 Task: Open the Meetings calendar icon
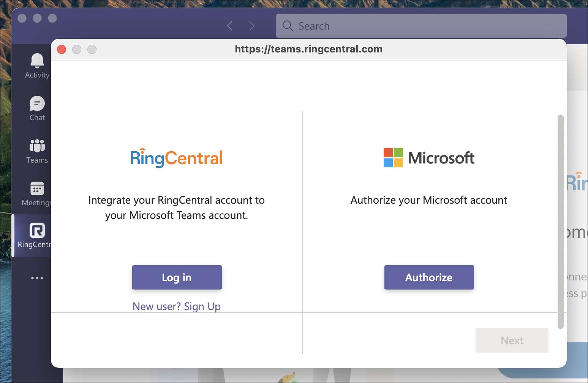coord(37,188)
